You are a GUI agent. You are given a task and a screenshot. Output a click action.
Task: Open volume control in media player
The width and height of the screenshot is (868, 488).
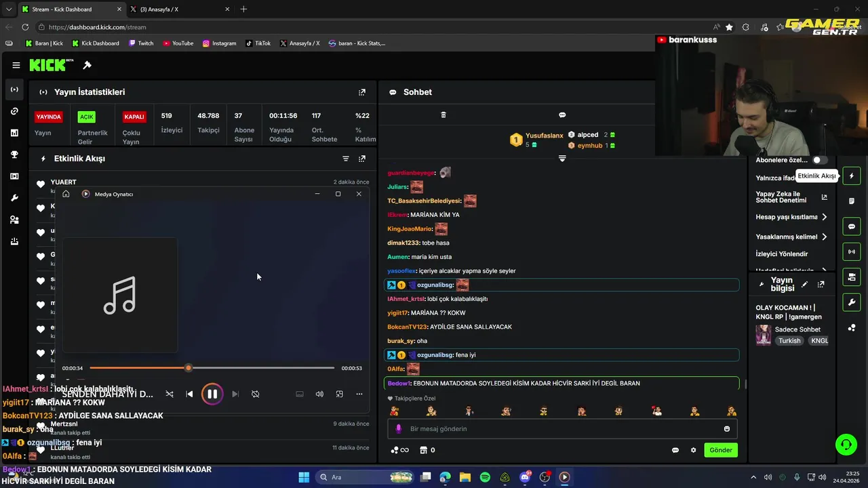pyautogui.click(x=319, y=394)
